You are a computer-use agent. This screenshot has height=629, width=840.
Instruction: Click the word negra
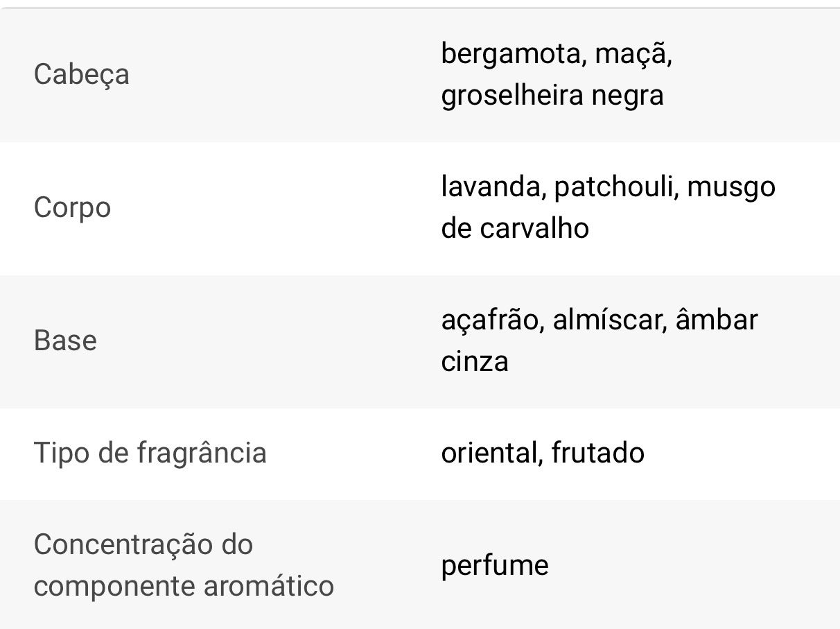click(627, 95)
